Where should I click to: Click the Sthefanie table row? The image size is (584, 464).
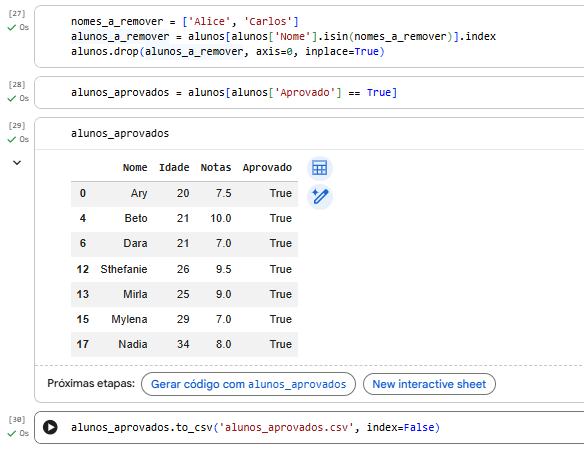[184, 269]
